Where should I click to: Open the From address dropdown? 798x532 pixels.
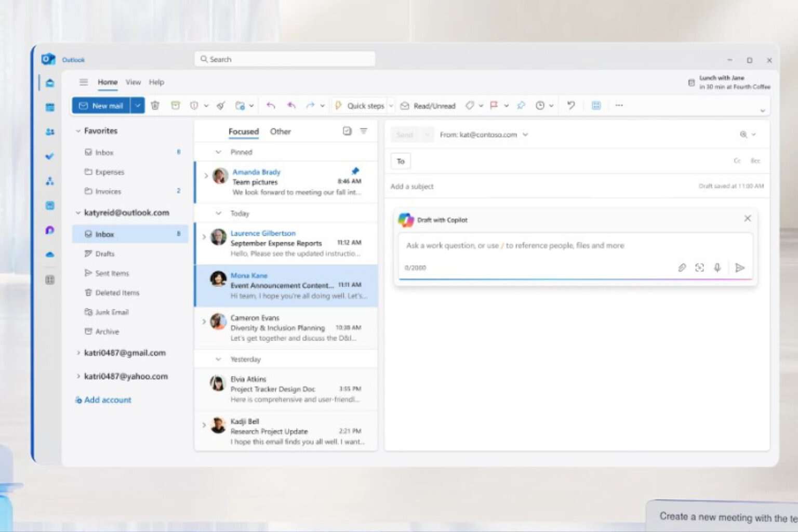(525, 135)
